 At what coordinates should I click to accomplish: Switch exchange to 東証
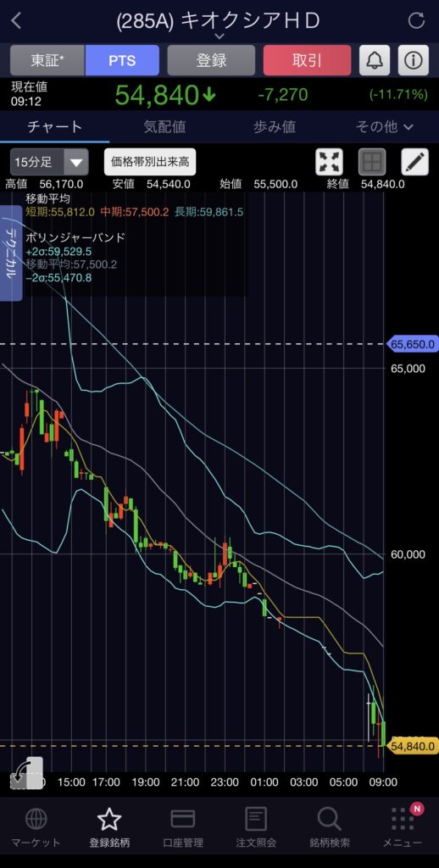[47, 60]
